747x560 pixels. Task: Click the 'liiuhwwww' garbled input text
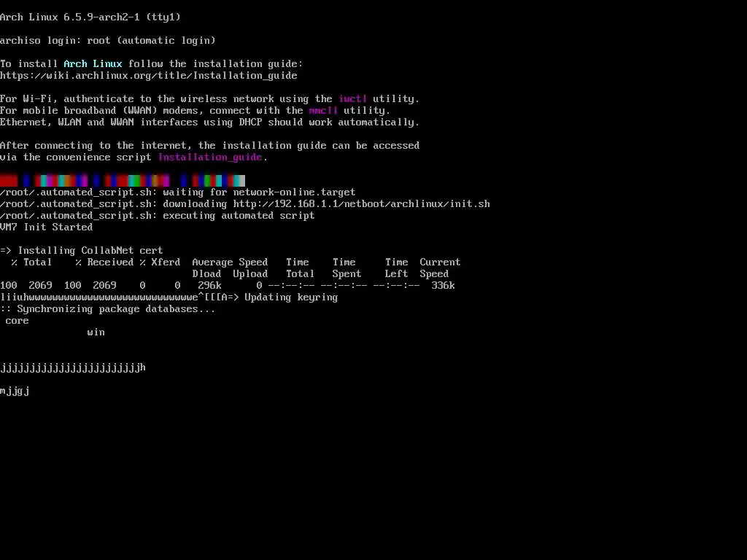click(x=99, y=297)
